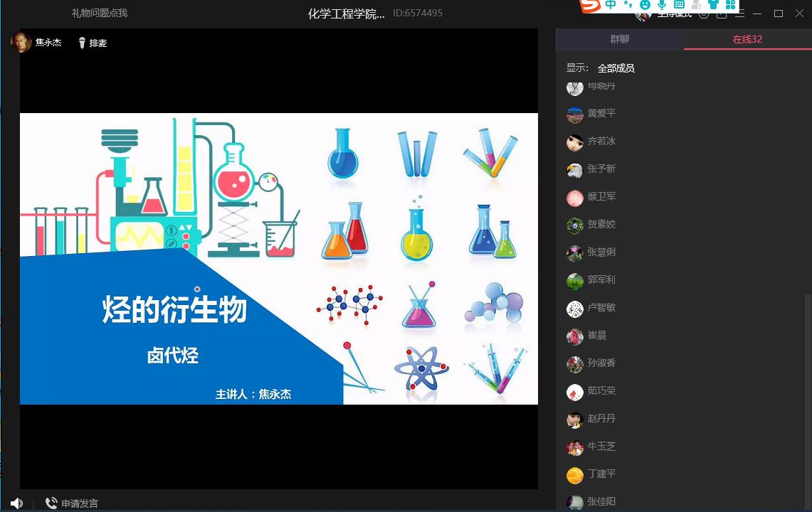Open the 全部成员 display filter dropdown
This screenshot has width=812, height=512.
tap(616, 68)
